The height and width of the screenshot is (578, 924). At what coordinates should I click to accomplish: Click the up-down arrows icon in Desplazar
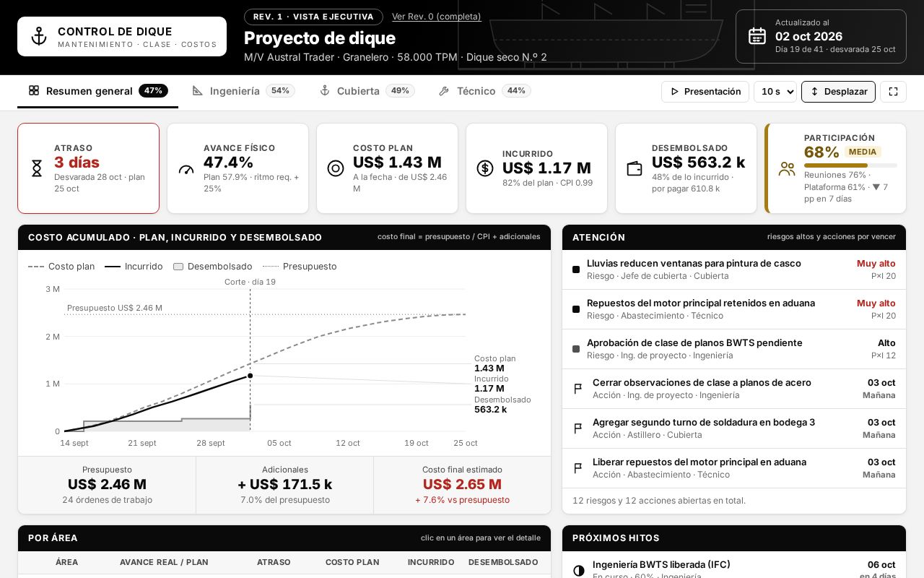tap(814, 92)
